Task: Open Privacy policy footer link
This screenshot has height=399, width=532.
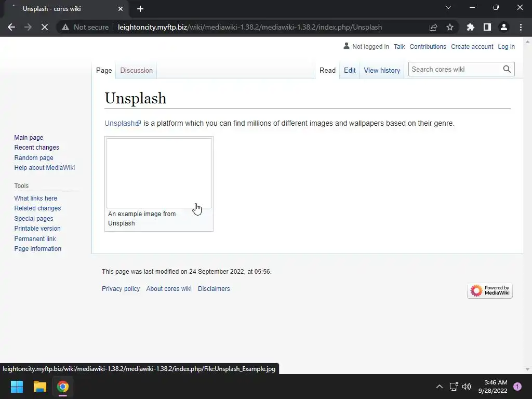Action: (x=121, y=289)
